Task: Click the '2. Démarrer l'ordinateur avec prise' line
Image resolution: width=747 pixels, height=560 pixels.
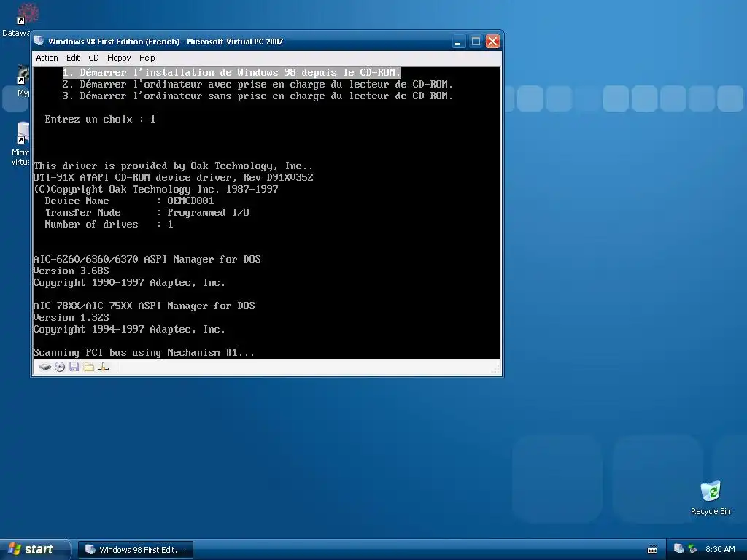Action: pyautogui.click(x=258, y=85)
